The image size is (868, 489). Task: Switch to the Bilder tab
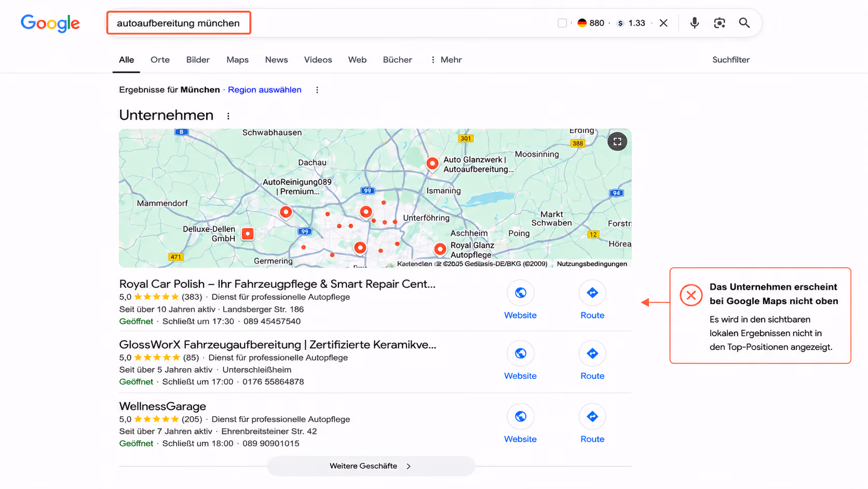coord(198,60)
